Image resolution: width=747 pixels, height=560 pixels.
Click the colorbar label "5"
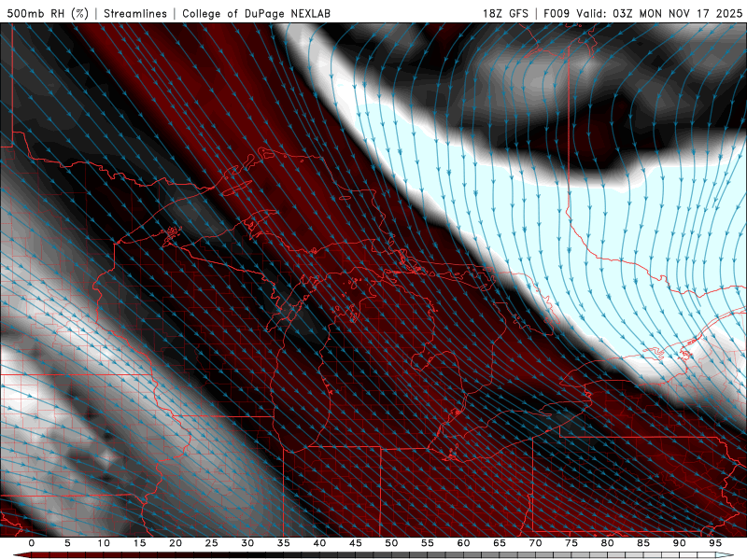(67, 543)
